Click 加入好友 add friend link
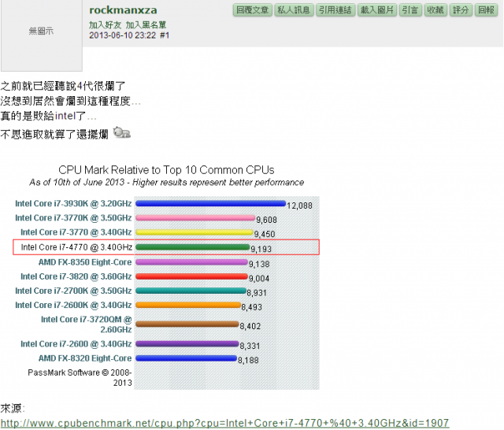Screen dimensions: 504x430 click(105, 24)
